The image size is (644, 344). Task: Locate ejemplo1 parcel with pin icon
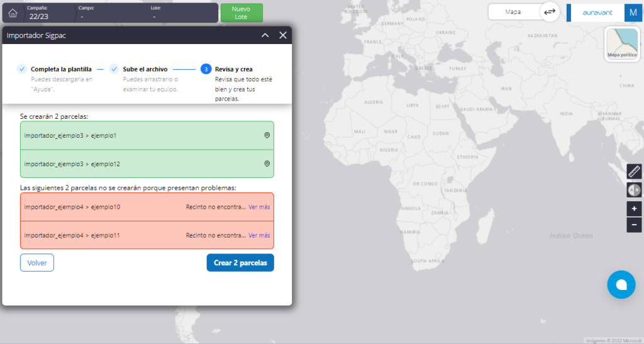tap(267, 135)
